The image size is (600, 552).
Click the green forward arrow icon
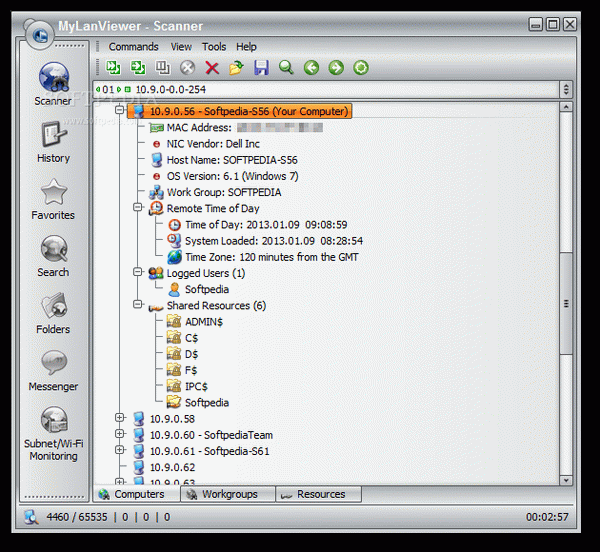pyautogui.click(x=336, y=68)
